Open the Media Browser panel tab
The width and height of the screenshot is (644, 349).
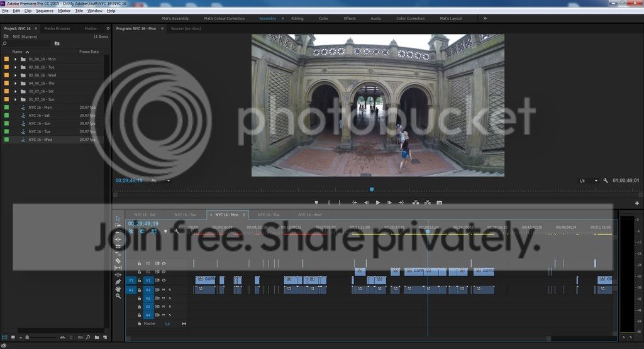tap(57, 28)
